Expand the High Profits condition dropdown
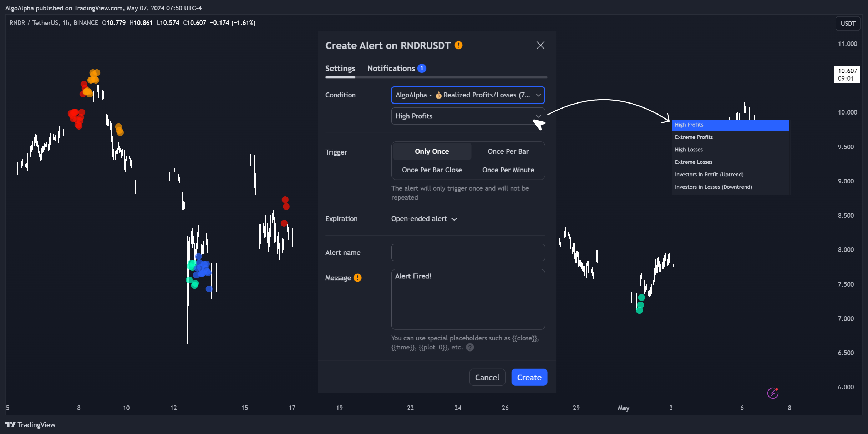Viewport: 868px width, 434px height. click(x=468, y=116)
